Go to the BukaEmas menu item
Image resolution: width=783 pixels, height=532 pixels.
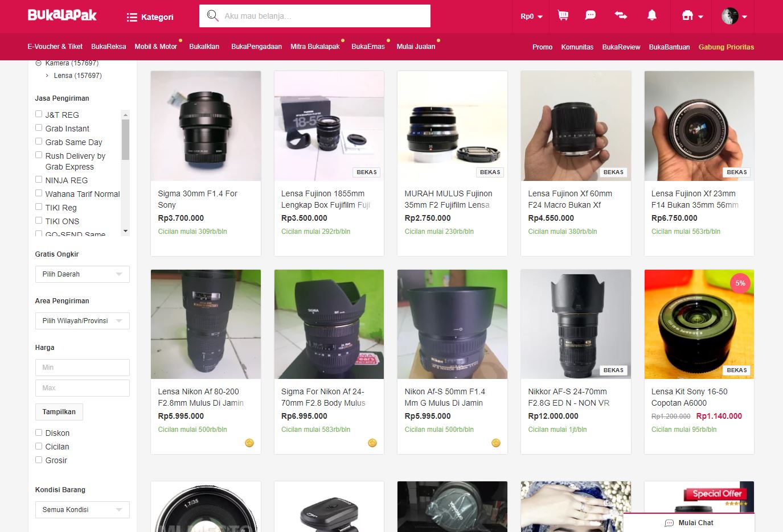point(367,47)
